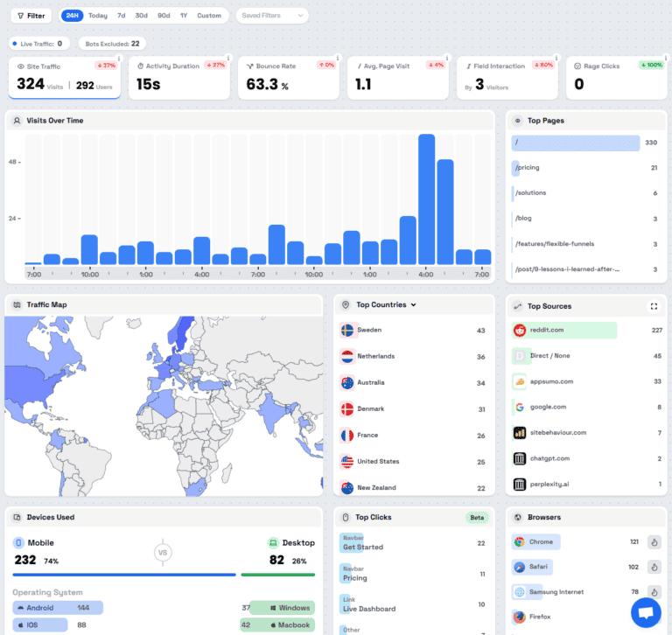
Task: Switch to the 7d time range
Action: click(x=122, y=16)
